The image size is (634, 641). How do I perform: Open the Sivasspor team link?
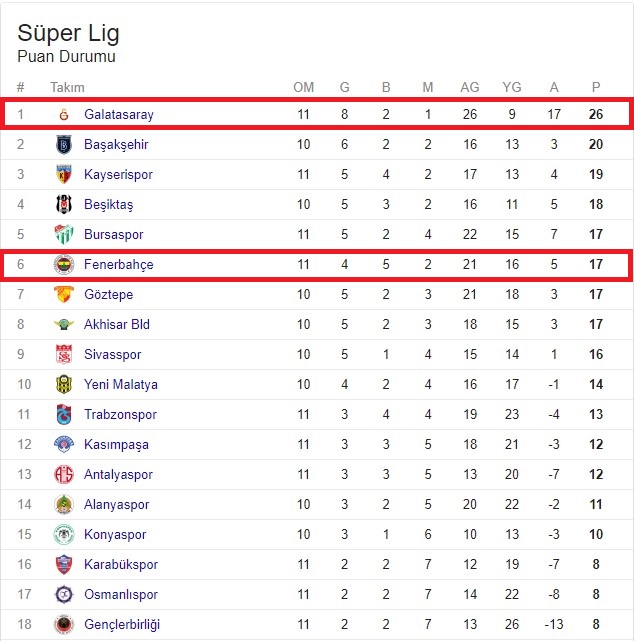(x=112, y=354)
